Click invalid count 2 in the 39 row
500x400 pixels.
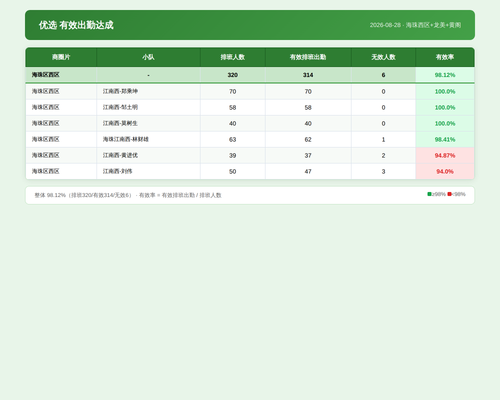click(x=383, y=155)
